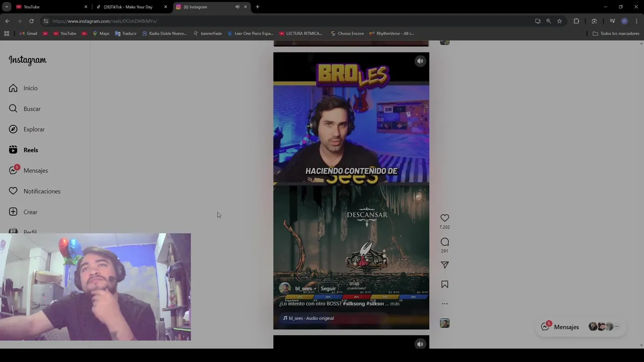The height and width of the screenshot is (362, 644).
Task: Close the TikTok tab
Action: click(x=166, y=7)
